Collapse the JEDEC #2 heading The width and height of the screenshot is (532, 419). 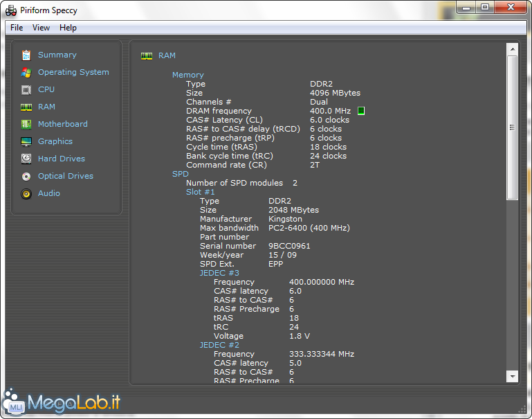pyautogui.click(x=219, y=345)
